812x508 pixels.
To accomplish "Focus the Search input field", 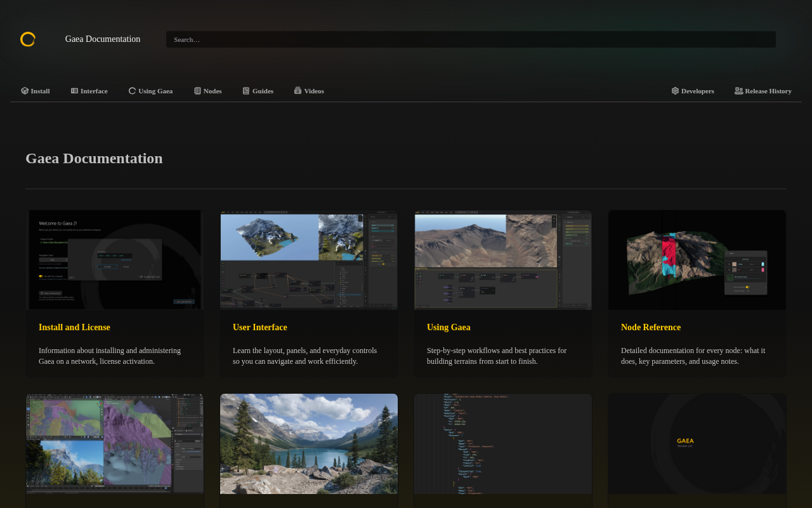I will pyautogui.click(x=470, y=39).
